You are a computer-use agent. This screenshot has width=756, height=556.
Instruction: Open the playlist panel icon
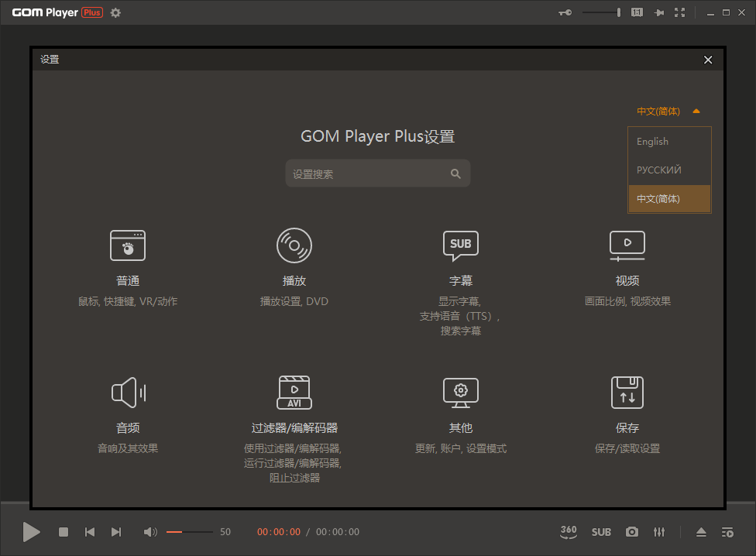point(727,532)
